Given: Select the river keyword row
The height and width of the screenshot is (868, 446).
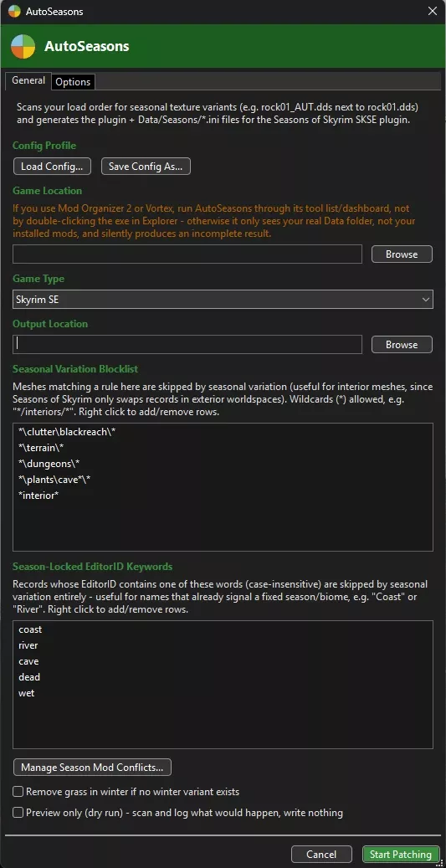Looking at the screenshot, I should click(223, 645).
